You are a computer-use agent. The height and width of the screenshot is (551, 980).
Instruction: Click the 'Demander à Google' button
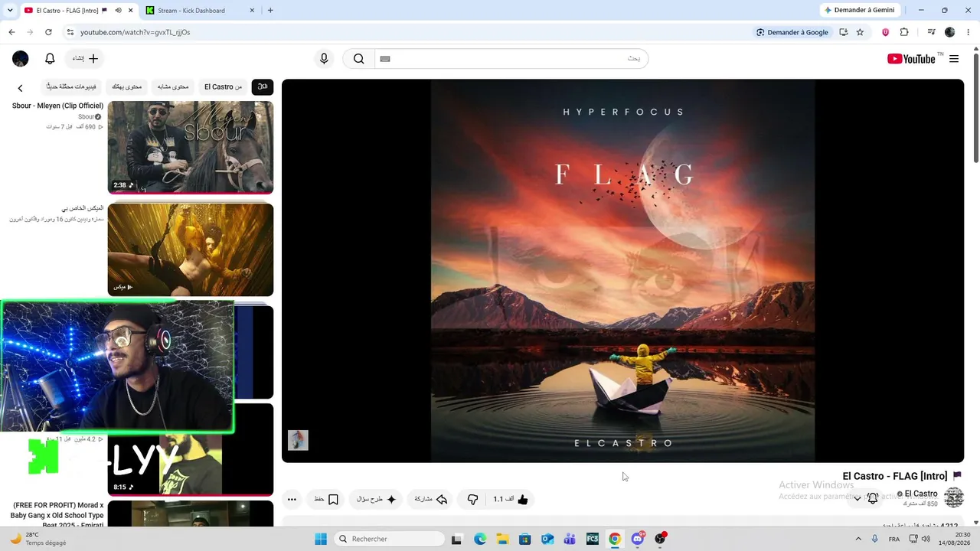tap(792, 32)
